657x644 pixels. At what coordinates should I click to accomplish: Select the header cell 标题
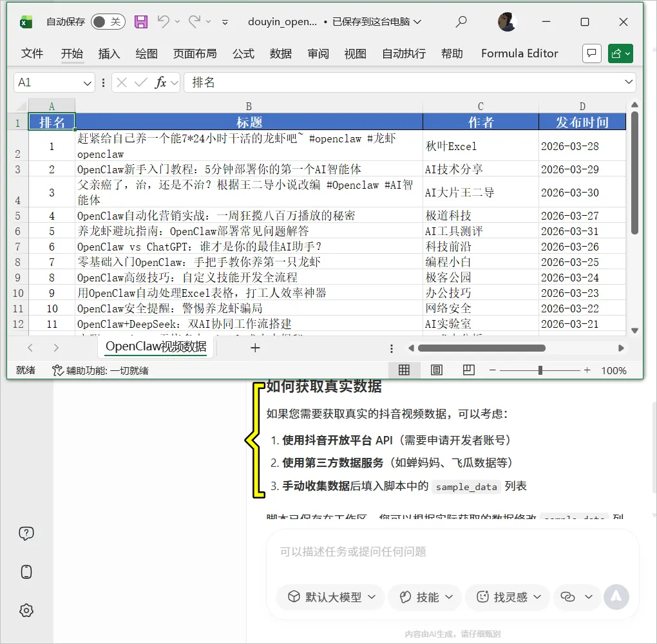249,122
